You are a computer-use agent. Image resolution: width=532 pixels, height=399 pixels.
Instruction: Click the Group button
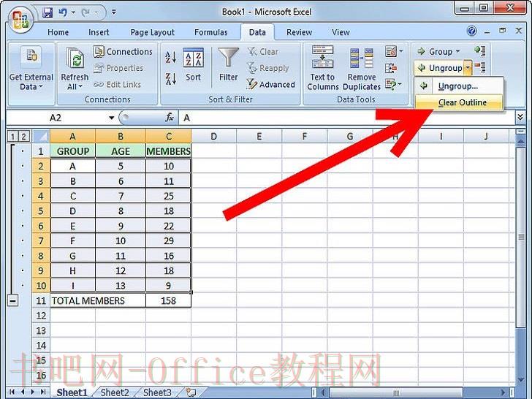click(x=436, y=52)
